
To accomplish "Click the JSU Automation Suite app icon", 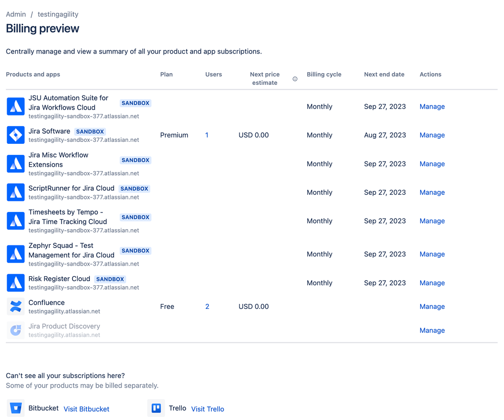I will click(x=16, y=107).
